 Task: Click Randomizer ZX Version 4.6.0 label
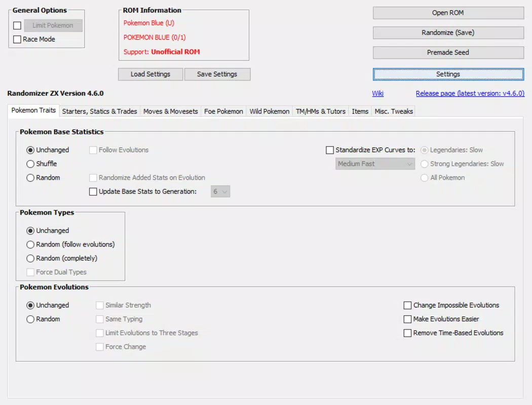pyautogui.click(x=55, y=93)
